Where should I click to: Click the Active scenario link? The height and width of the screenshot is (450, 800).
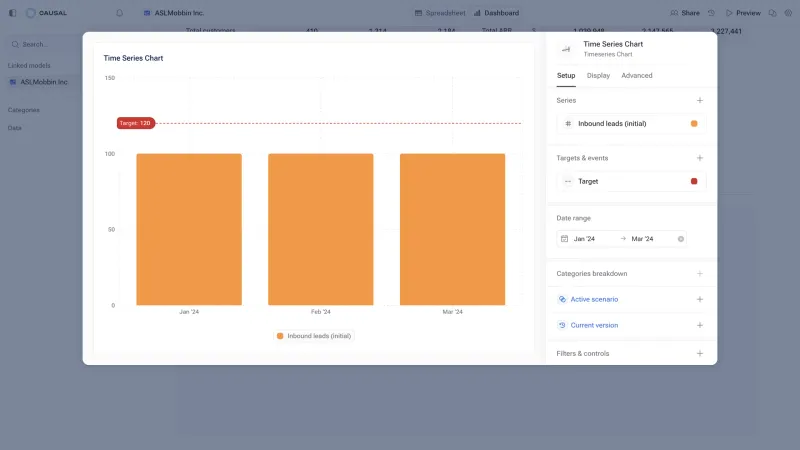click(594, 299)
